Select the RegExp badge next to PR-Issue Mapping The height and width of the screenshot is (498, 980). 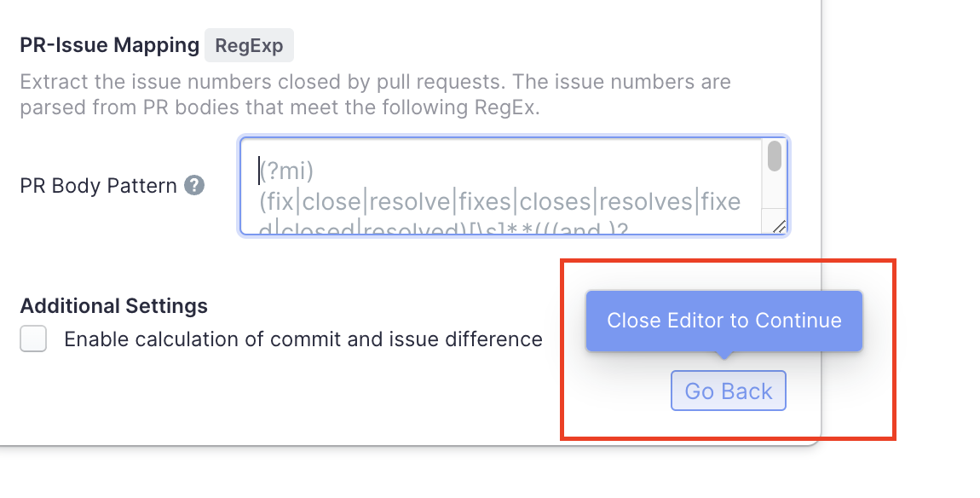249,45
